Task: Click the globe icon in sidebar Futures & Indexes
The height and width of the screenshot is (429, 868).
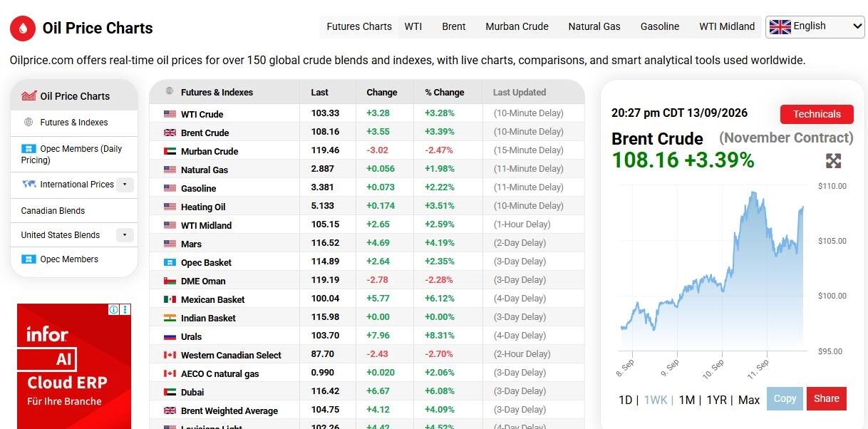Action: click(29, 122)
